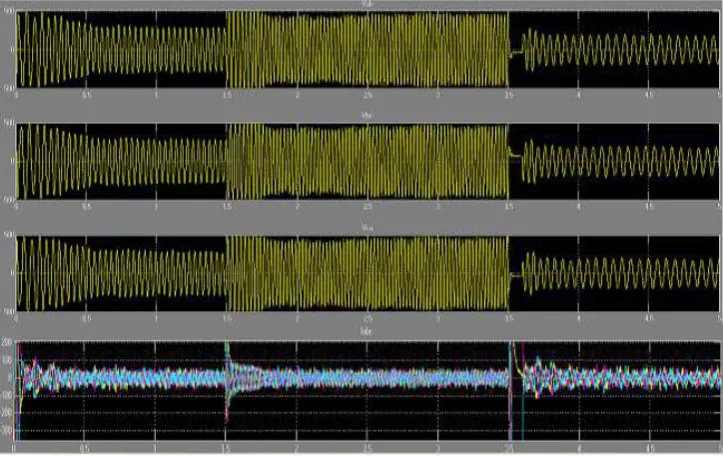Click the 'Vbc' plot title
This screenshot has width=723, height=456.
coord(367,116)
